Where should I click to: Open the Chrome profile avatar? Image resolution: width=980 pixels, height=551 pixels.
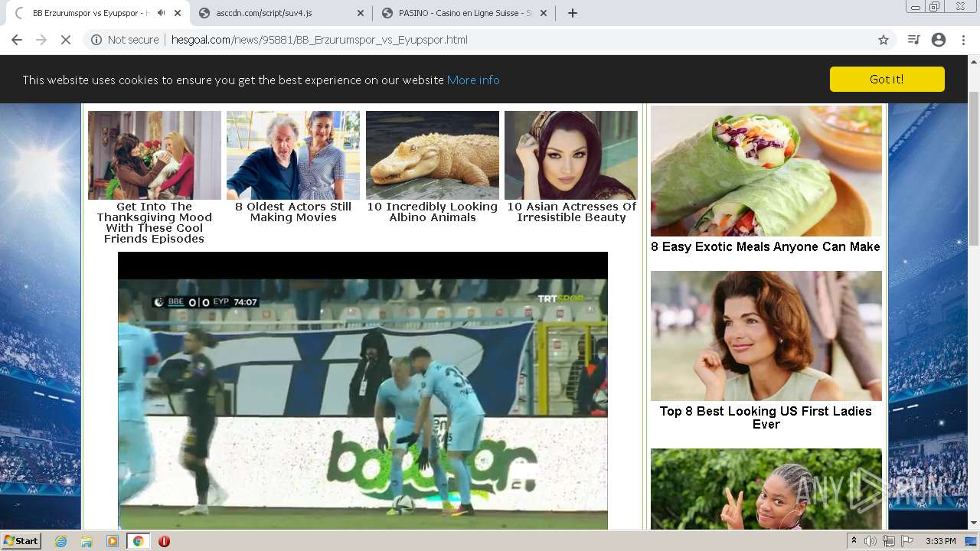tap(939, 40)
